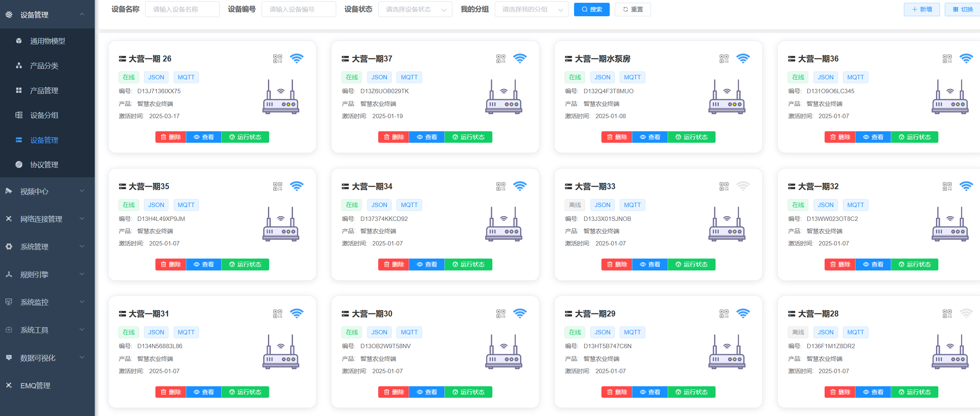Viewport: 980px width, 416px height.
Task: Click the WiFi signal icon on 大营一期37 card
Action: click(x=521, y=58)
